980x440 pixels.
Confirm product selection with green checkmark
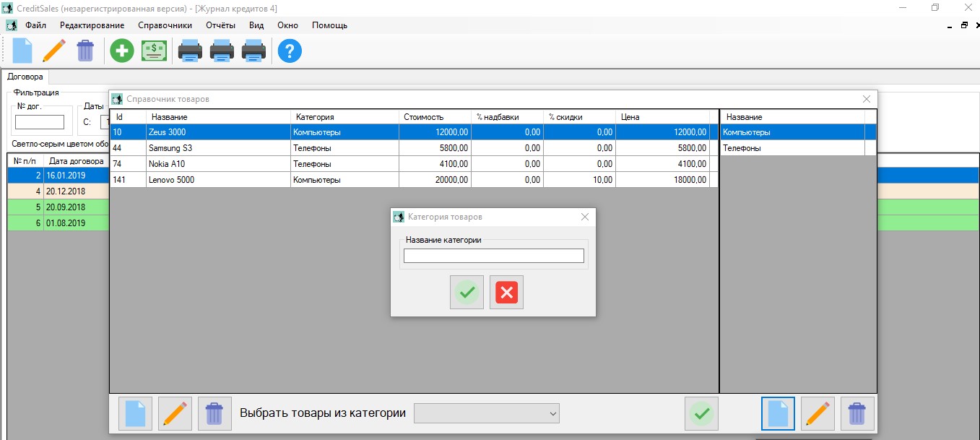pyautogui.click(x=701, y=414)
